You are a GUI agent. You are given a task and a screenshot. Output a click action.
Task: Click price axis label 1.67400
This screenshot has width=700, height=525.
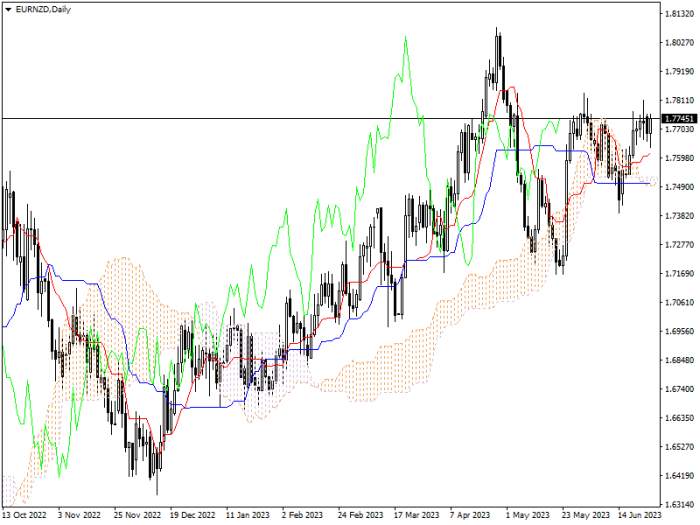click(x=679, y=389)
